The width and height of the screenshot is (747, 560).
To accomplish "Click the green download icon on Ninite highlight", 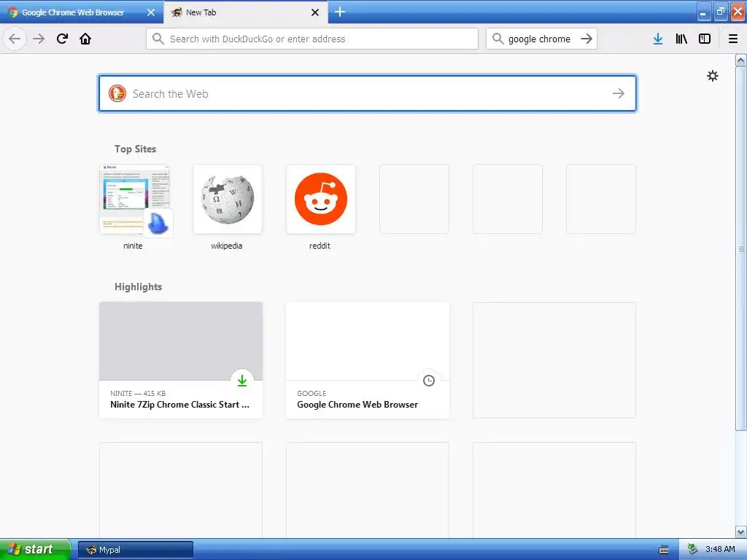I will pyautogui.click(x=242, y=380).
